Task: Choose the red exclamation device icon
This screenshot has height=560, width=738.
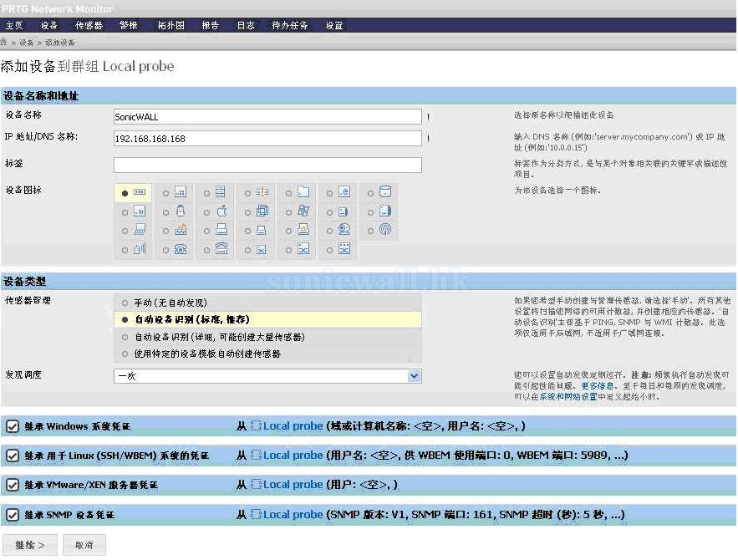Action: (262, 192)
